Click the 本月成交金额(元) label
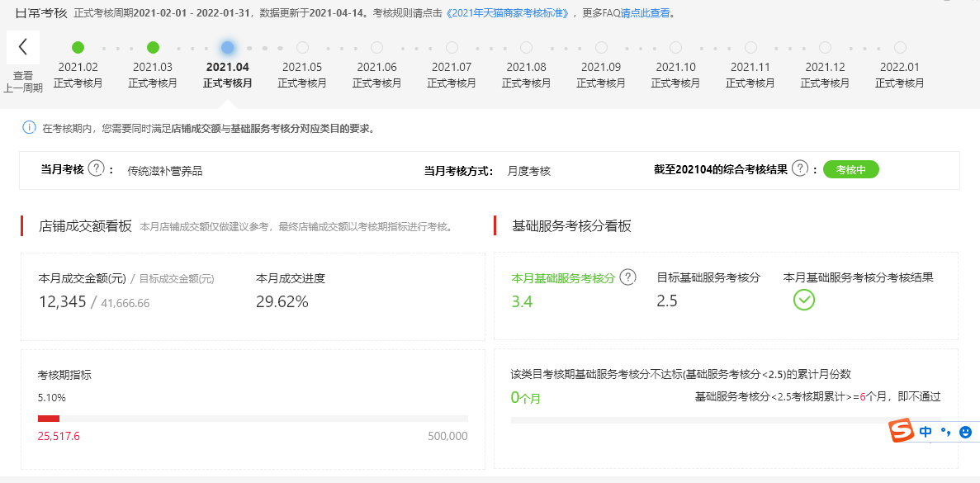The height and width of the screenshot is (483, 980). [x=83, y=279]
